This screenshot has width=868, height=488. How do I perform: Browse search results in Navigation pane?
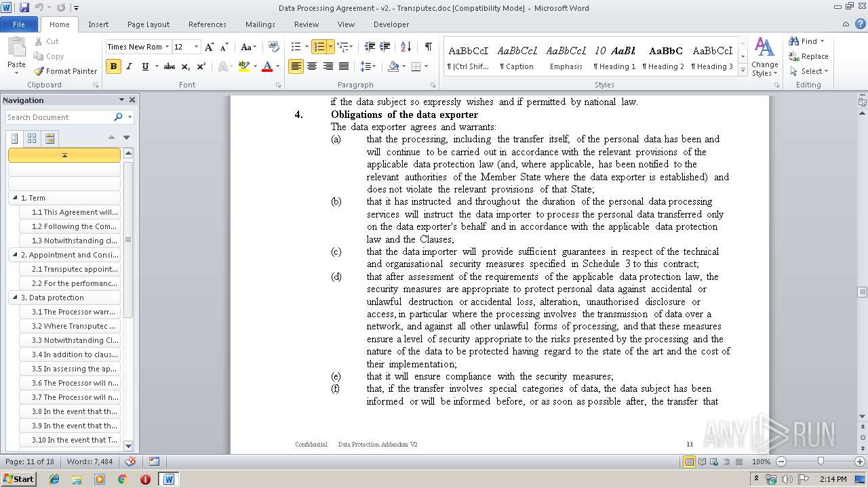coord(49,138)
